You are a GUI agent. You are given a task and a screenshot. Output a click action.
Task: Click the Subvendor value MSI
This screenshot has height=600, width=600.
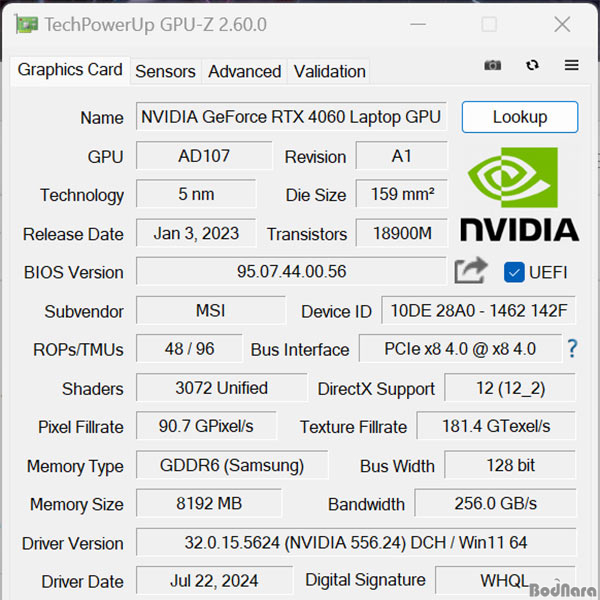[210, 310]
